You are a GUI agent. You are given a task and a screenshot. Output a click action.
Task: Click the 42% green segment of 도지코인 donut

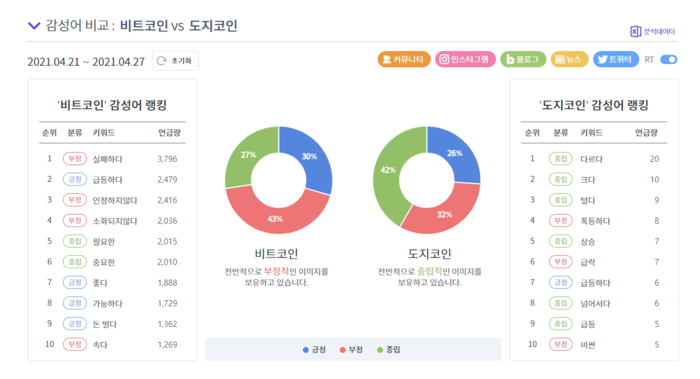pos(389,176)
